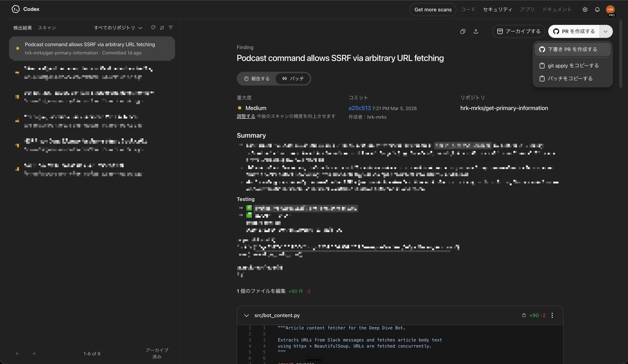This screenshot has height=364, width=628.
Task: Open the filter icon in findings list
Action: pyautogui.click(x=171, y=27)
